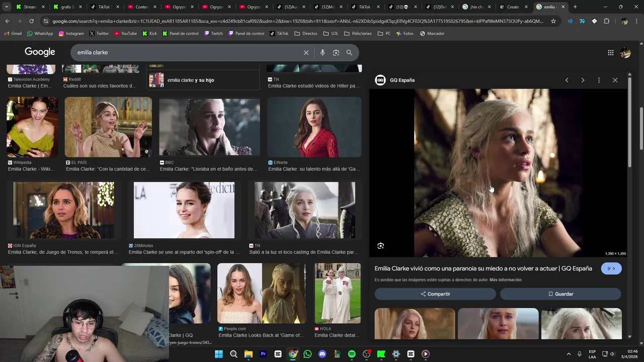Open the Gmail bookmark
Image resolution: width=644 pixels, height=362 pixels.
pyautogui.click(x=13, y=33)
